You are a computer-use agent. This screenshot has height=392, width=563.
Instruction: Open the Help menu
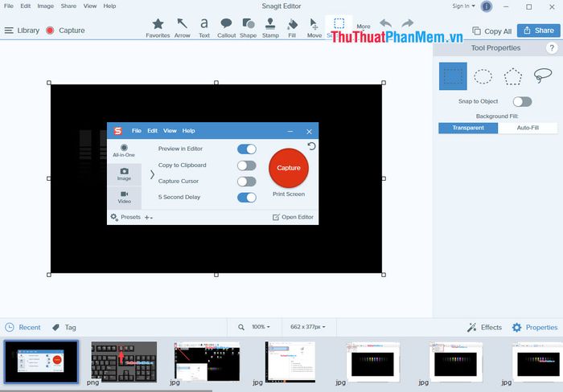(x=109, y=6)
